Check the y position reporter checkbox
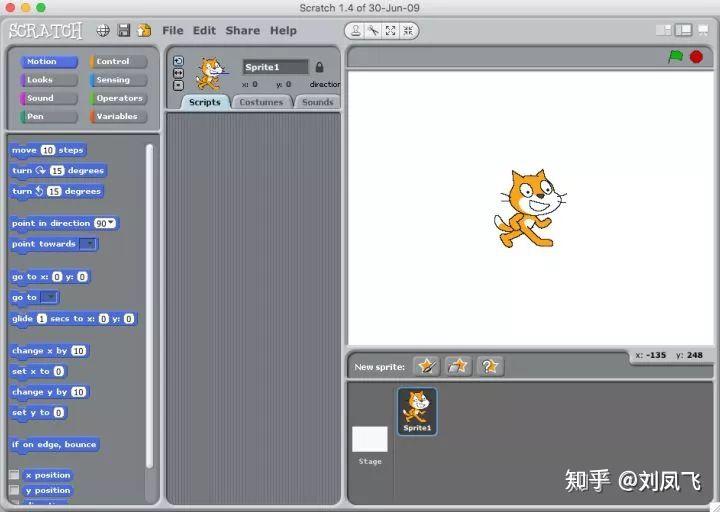The height and width of the screenshot is (512, 720). (x=14, y=490)
